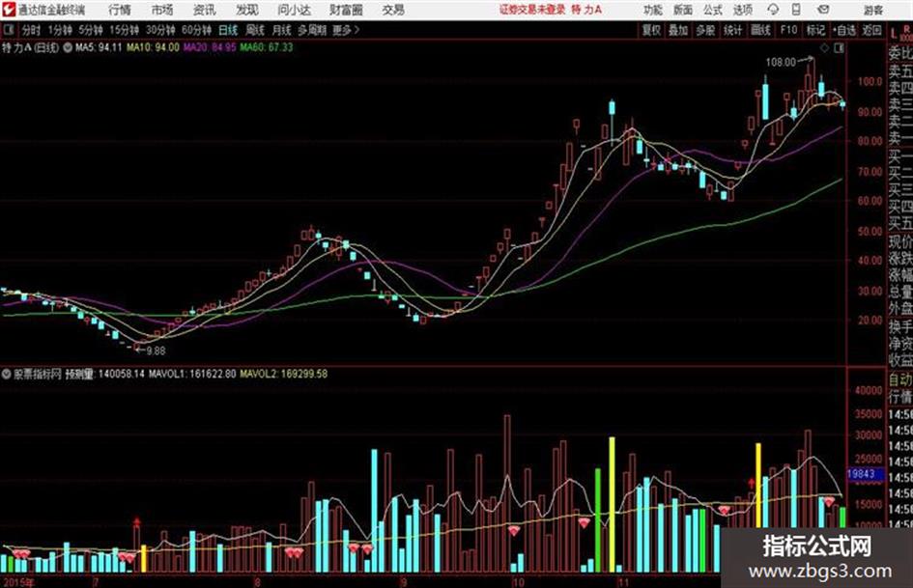
Task: Click the 叠加 overlay button
Action: pos(678,30)
